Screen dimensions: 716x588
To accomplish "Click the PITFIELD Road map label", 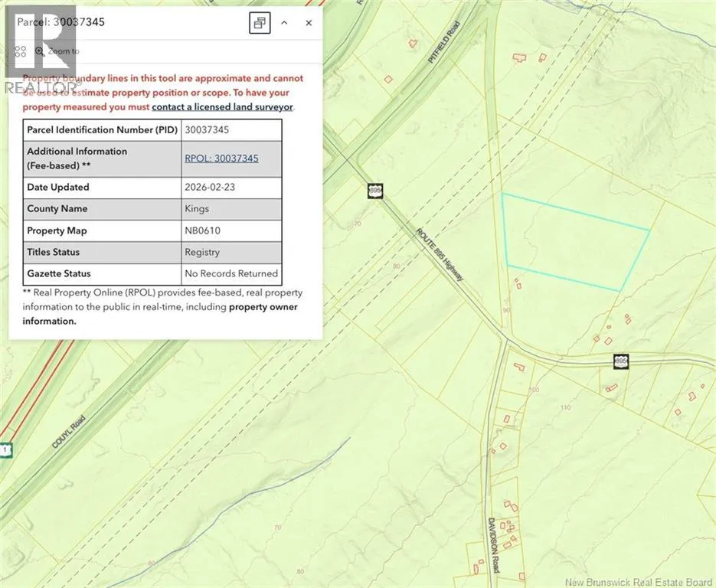I will coord(444,42).
